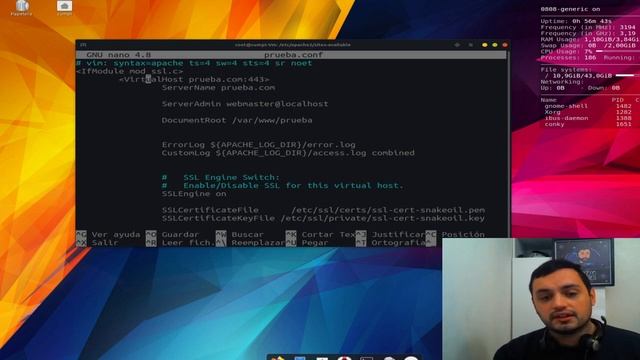Click the ^C Posición shortcut
Viewport: 640px width, 360px height.
(455, 234)
